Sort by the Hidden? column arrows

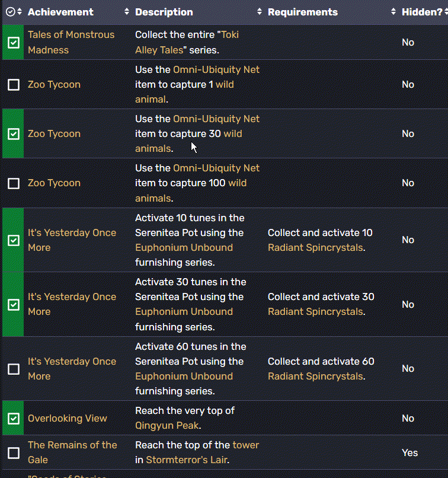[x=446, y=12]
